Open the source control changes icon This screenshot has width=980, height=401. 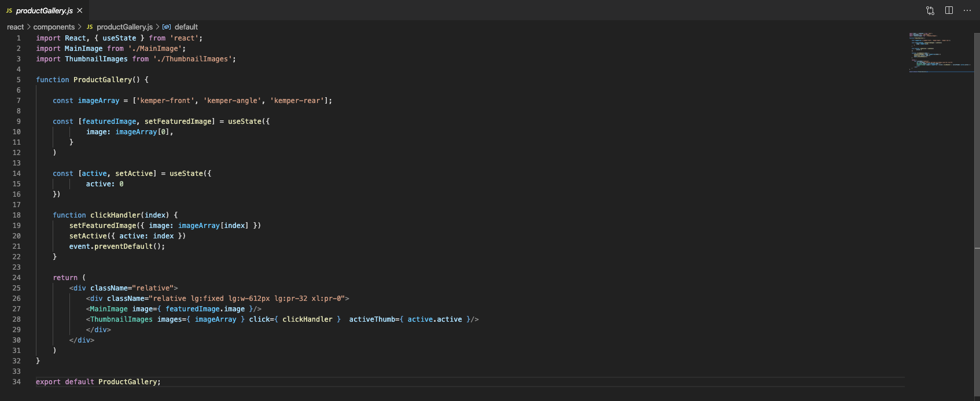pos(930,10)
